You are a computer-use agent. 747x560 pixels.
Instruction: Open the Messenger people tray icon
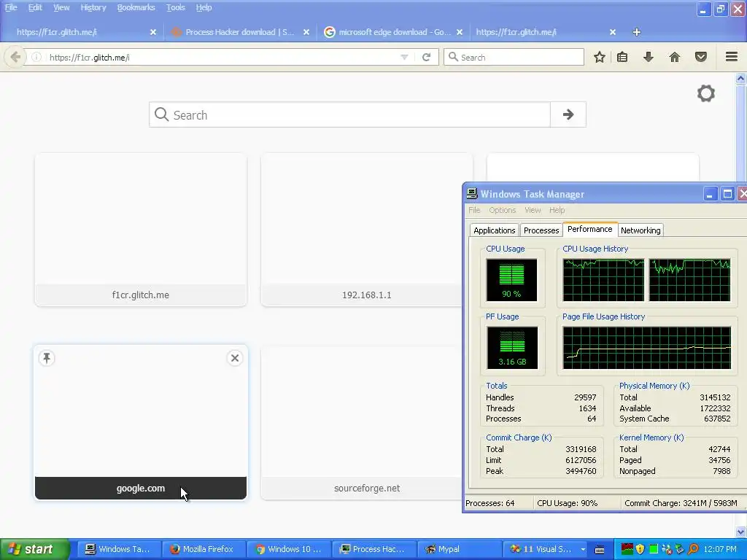pos(667,549)
